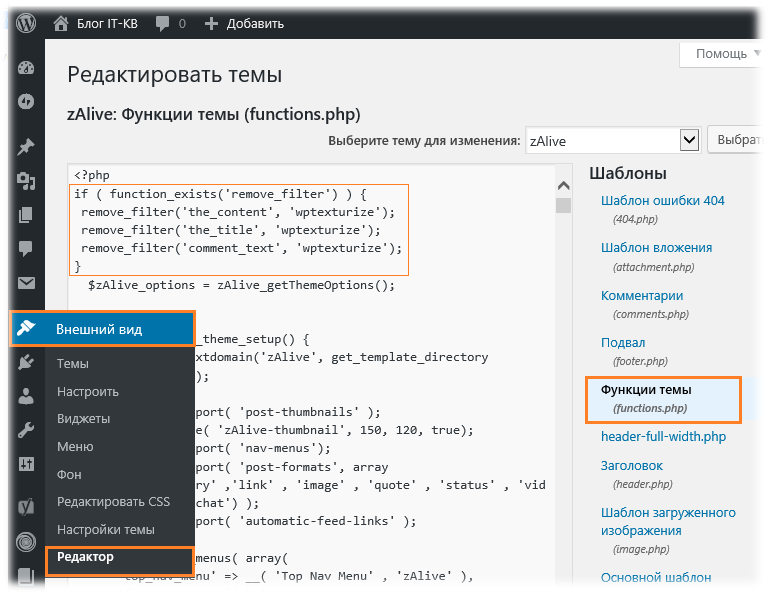Open Tools wrench icon in sidebar
The width and height of the screenshot is (767, 592).
point(26,430)
